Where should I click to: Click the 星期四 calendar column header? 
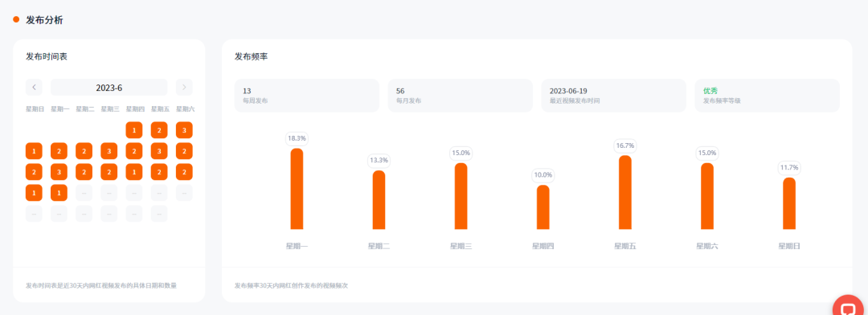(135, 109)
